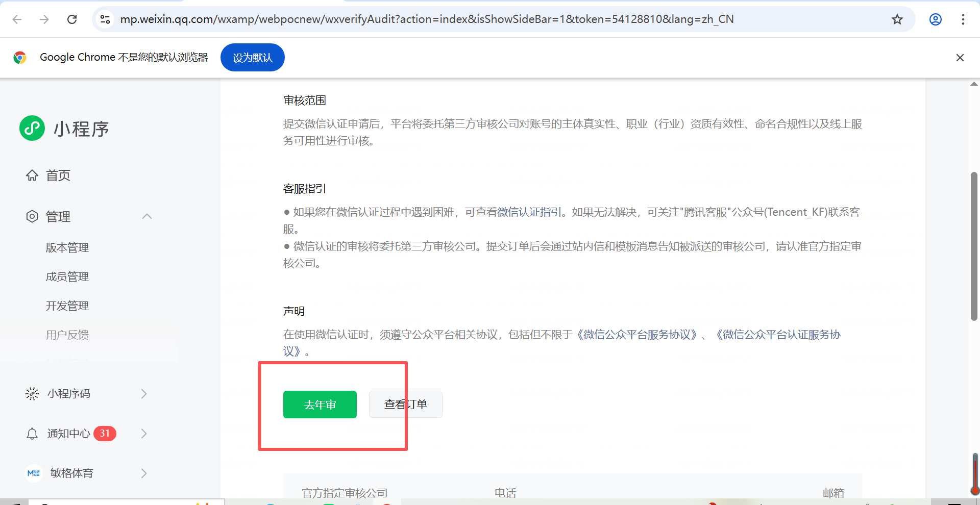This screenshot has width=980, height=505.
Task: Click the 查看订单 button
Action: pos(406,405)
